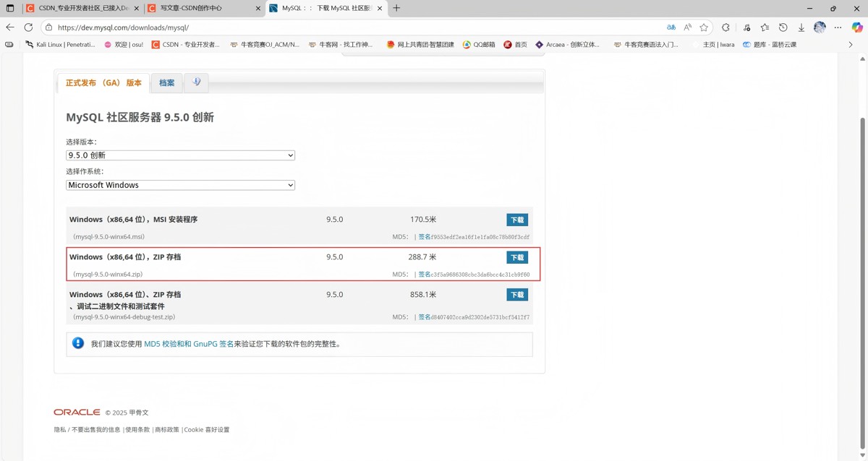This screenshot has height=461, width=868.
Task: Click the 170.5米 size value
Action: [423, 220]
